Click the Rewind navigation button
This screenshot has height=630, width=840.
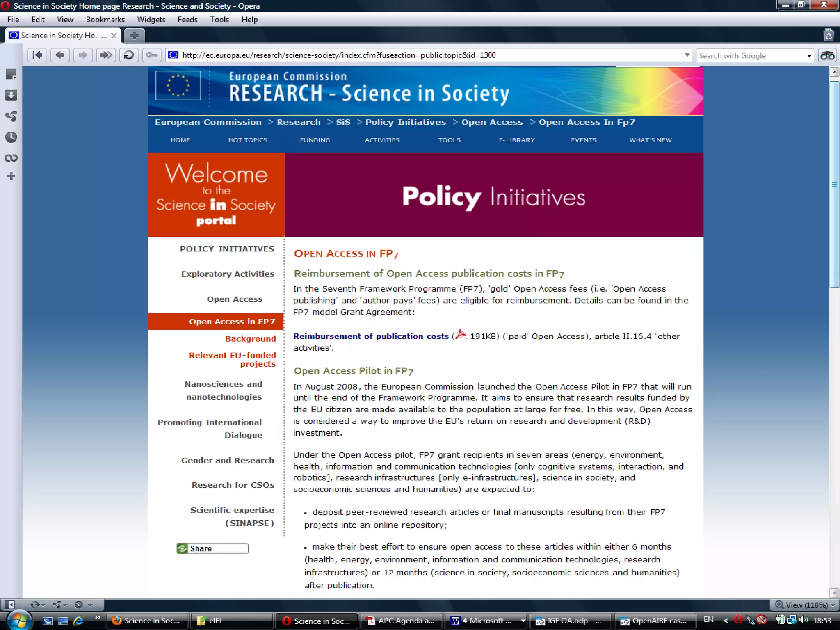tap(37, 55)
